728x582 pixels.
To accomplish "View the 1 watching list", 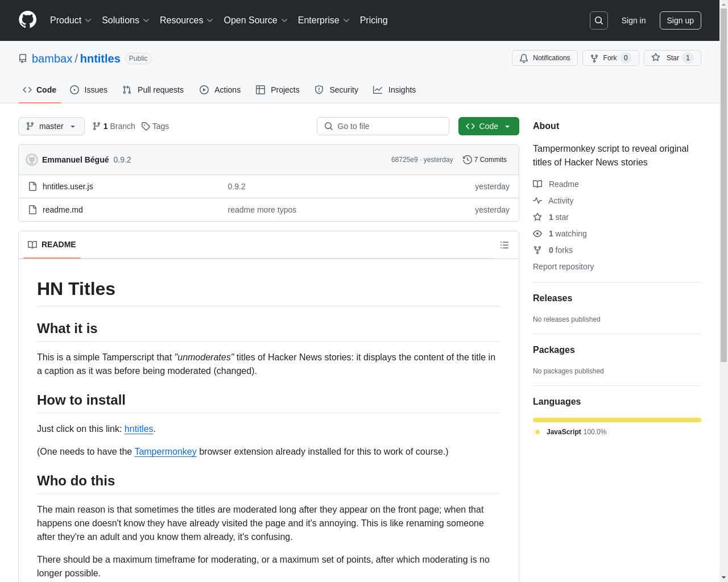I will click(x=560, y=234).
